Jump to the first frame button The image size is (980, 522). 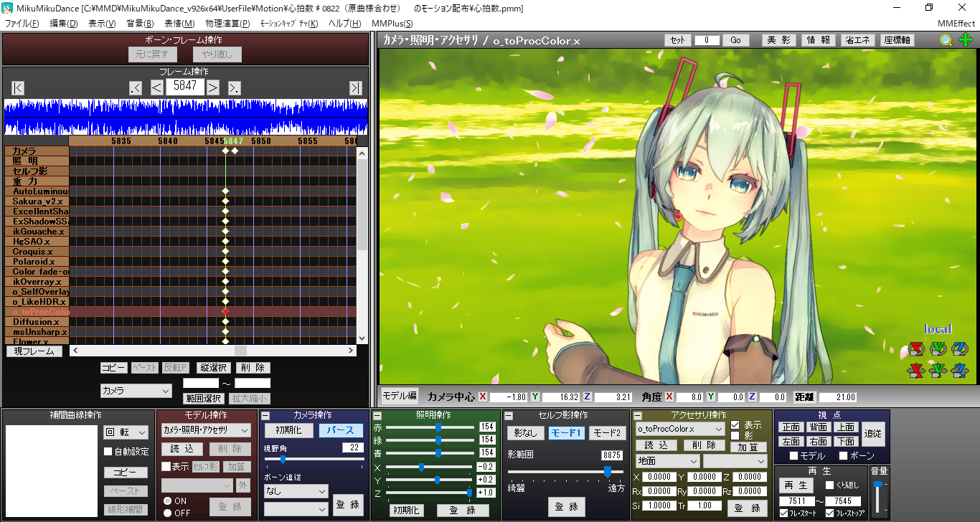(x=18, y=87)
